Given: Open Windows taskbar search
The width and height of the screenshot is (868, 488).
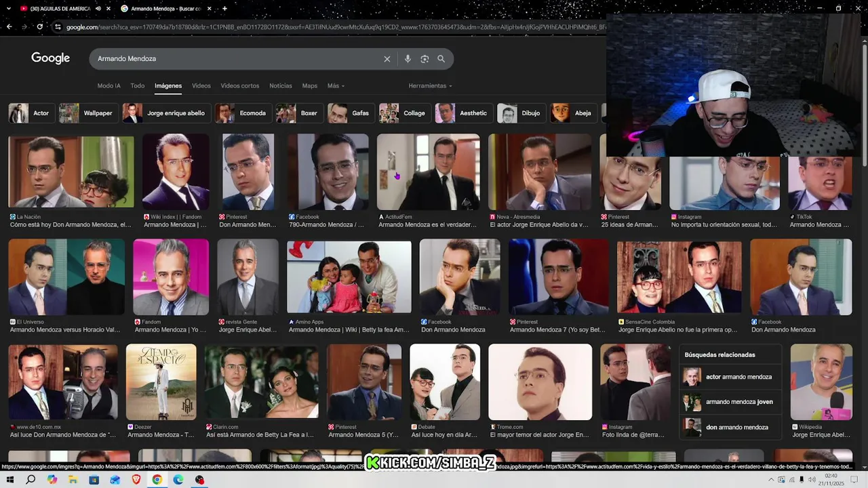Looking at the screenshot, I should point(31,480).
